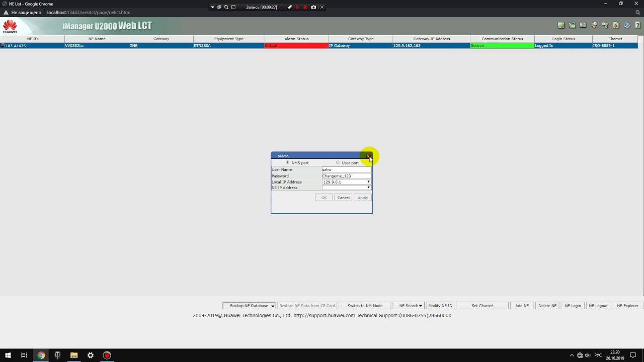Click the recorder dropdown arrow icon
Viewport: 644px width, 362px height.
213,7
